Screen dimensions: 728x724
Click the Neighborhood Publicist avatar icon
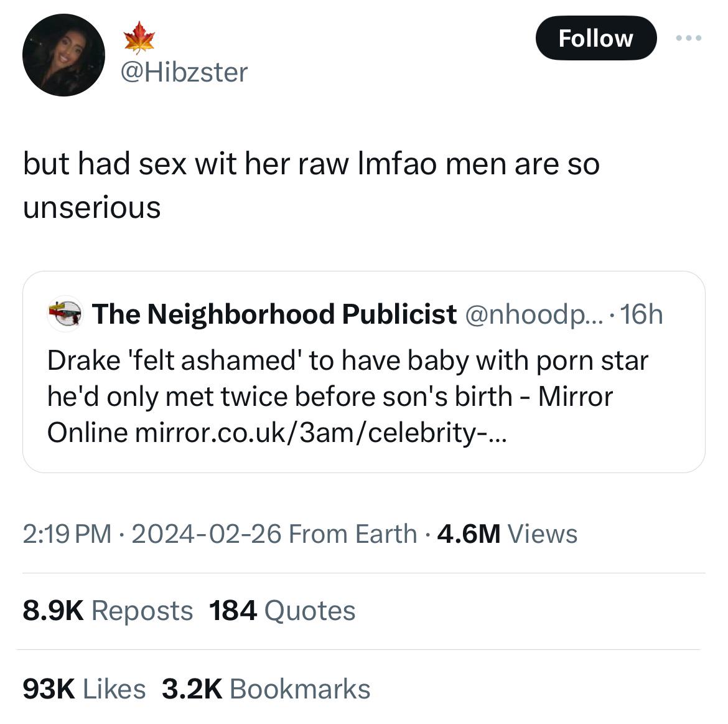pyautogui.click(x=65, y=314)
